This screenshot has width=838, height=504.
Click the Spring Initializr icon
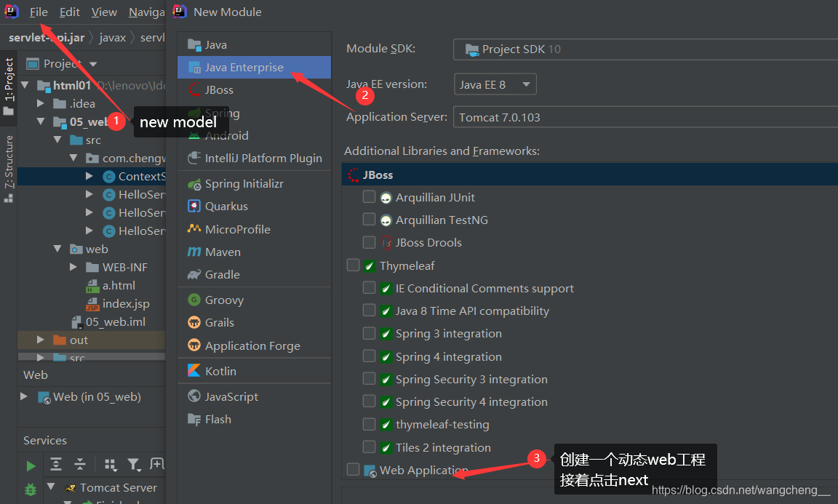click(194, 184)
